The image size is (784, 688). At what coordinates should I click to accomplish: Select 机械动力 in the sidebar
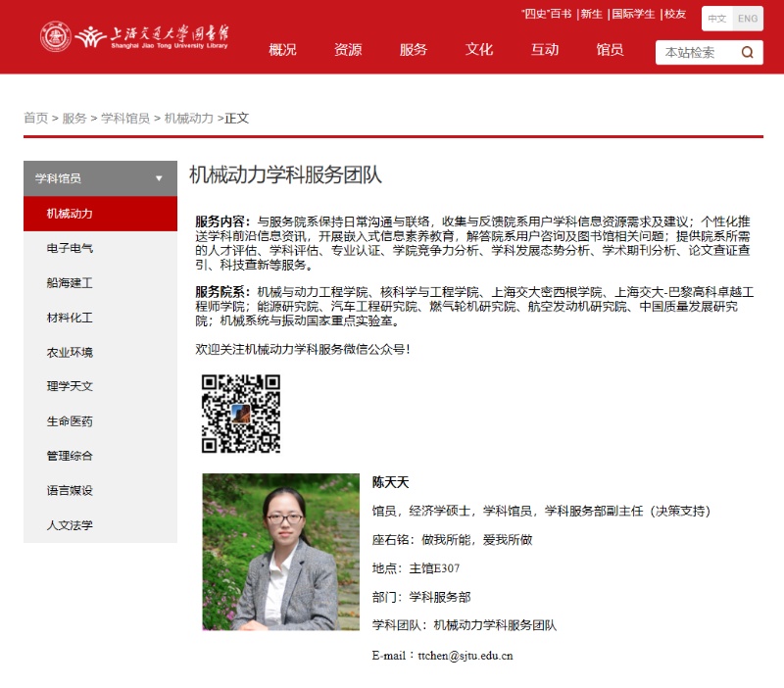coord(101,214)
